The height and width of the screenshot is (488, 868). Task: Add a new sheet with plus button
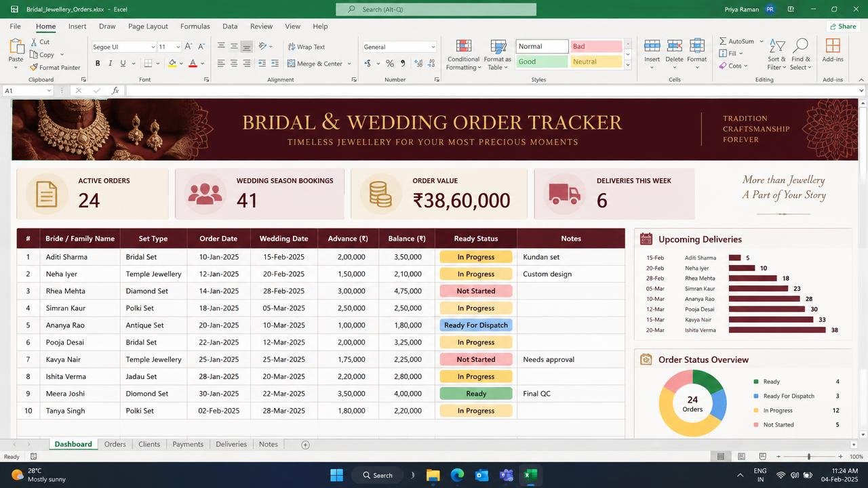tap(305, 445)
